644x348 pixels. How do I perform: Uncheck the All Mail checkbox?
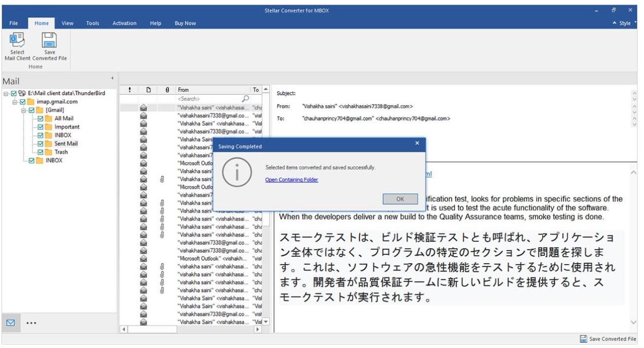[41, 118]
